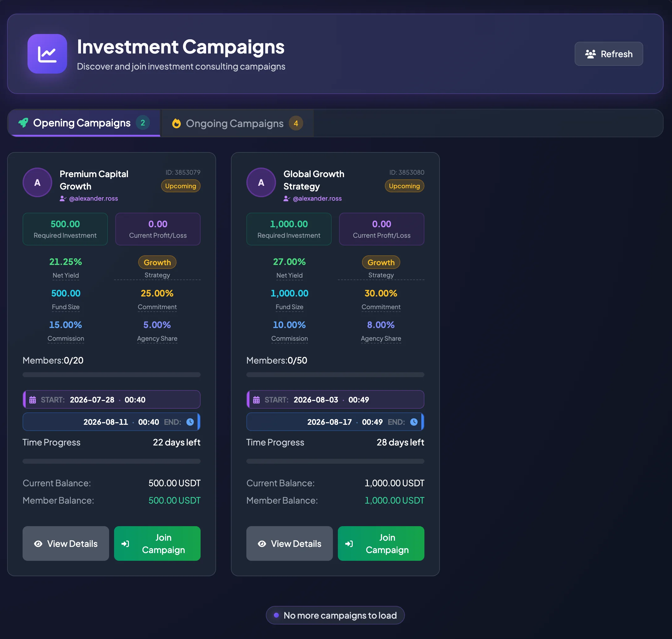
Task: Click 15.00% Commission value
Action: pos(66,325)
